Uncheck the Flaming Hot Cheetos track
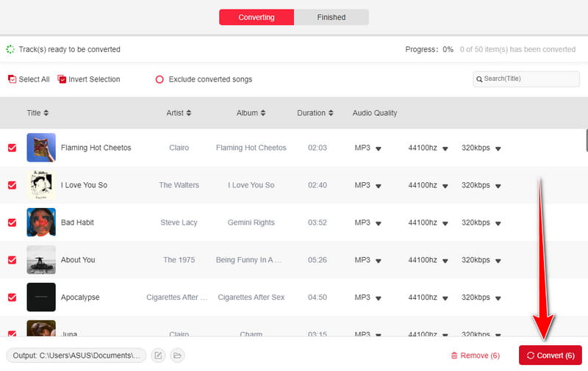The image size is (588, 371). [x=12, y=148]
